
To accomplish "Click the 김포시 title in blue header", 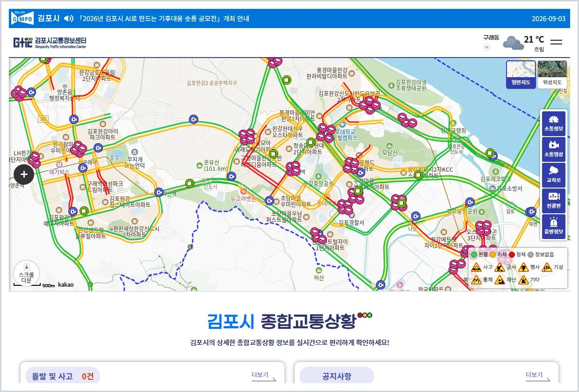I will click(x=48, y=19).
